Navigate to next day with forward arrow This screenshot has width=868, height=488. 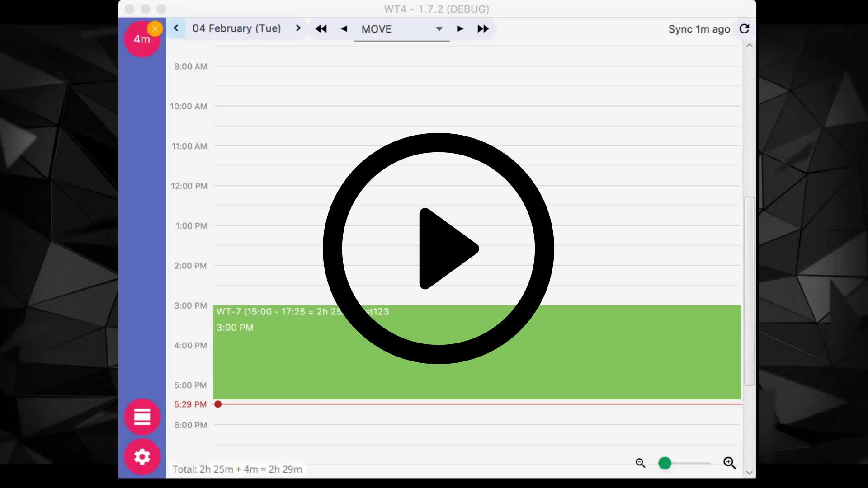(298, 28)
